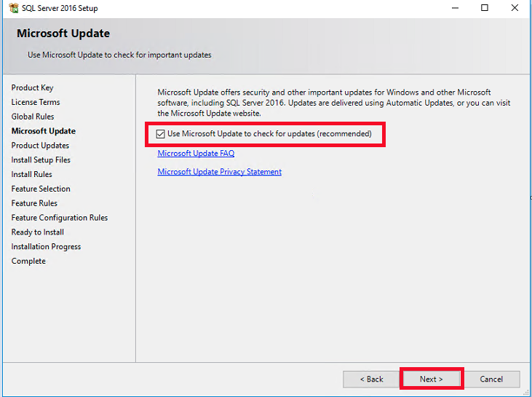Click Install Setup Files in sidebar
This screenshot has height=397, width=532.
pyautogui.click(x=41, y=160)
